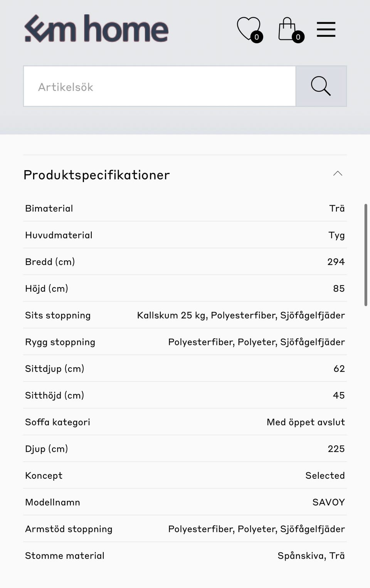This screenshot has height=588, width=370.
Task: Click the Koncept Selected value
Action: (325, 475)
